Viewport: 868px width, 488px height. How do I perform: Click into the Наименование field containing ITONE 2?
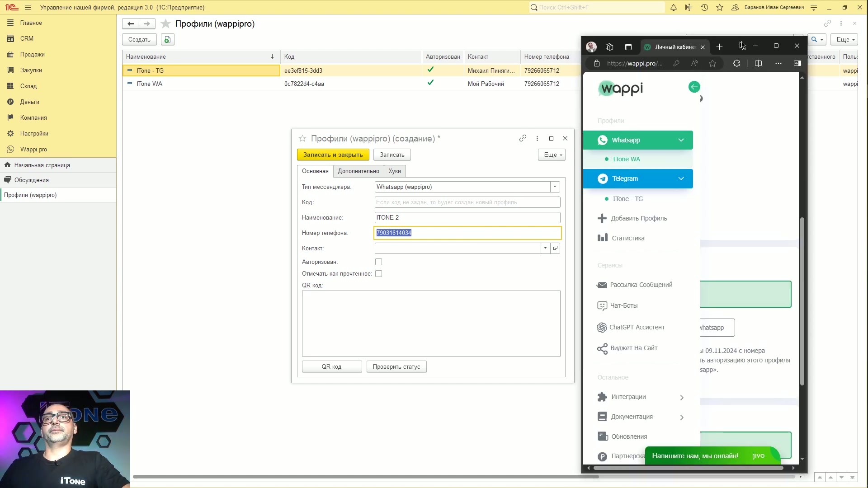[x=467, y=218]
